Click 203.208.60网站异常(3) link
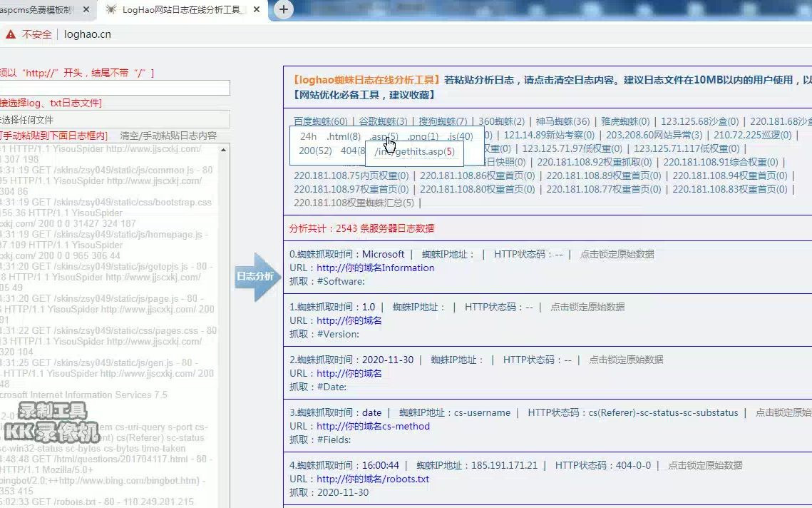Screen dimensions: 812x508 654,135
